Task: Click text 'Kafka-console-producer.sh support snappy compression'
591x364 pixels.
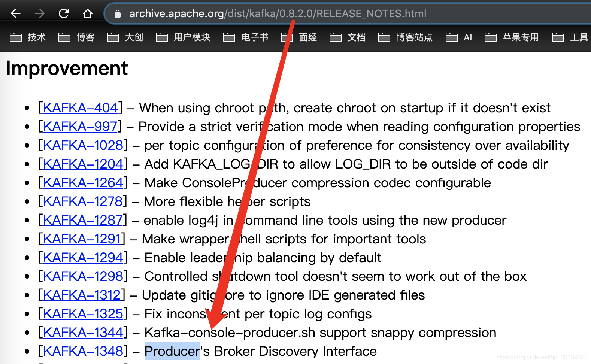Action: [x=320, y=333]
